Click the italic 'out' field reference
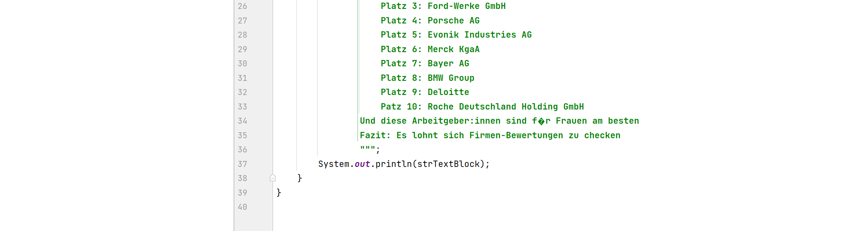Viewport: 868px width, 231px height. point(362,164)
